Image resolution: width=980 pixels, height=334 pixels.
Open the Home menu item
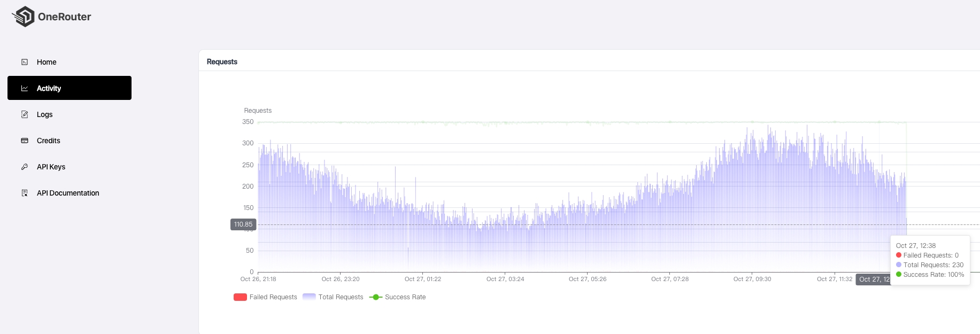point(47,62)
